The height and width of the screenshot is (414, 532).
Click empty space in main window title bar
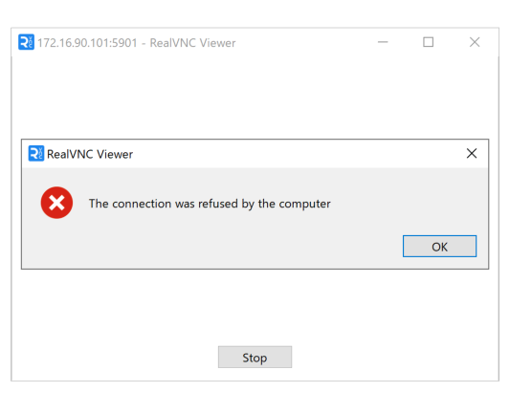pos(305,42)
